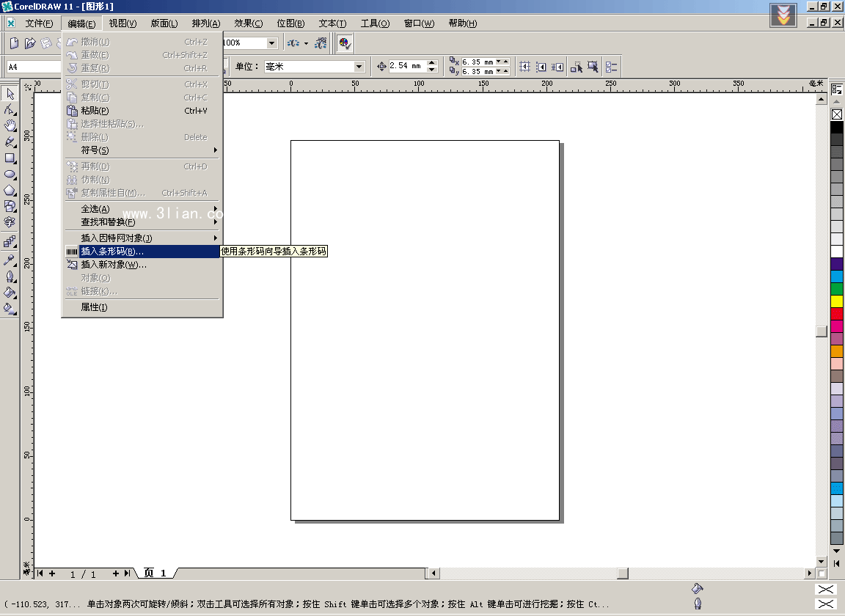Viewport: 845px width, 616px height.
Task: Open the 位图(B) menu
Action: 290,23
